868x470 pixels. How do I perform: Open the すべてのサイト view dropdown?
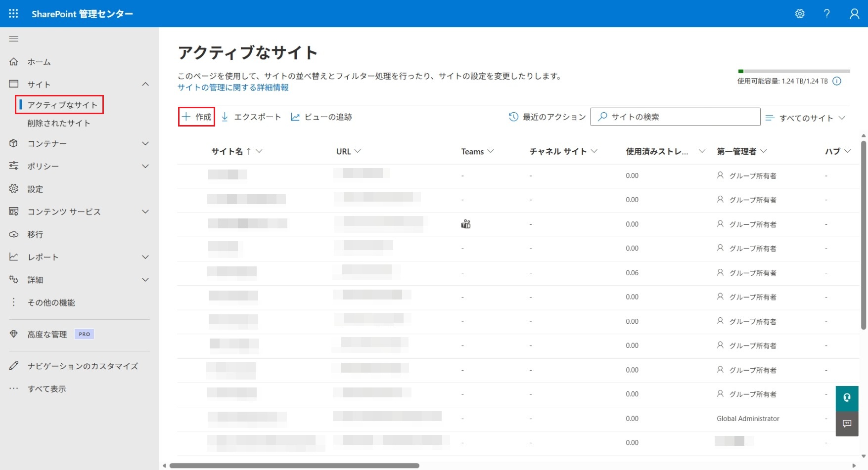coord(806,118)
